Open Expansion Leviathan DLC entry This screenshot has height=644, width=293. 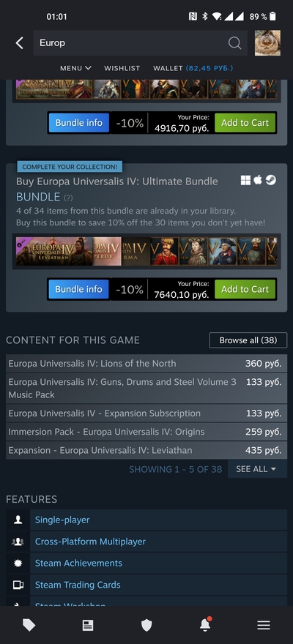point(146,450)
